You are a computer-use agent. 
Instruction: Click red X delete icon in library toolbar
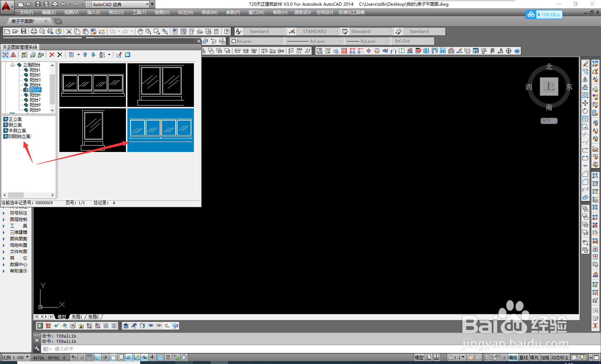coord(52,55)
